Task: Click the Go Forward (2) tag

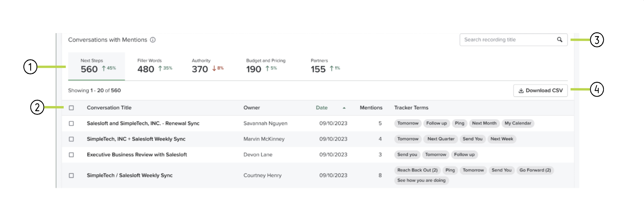Action: click(535, 170)
